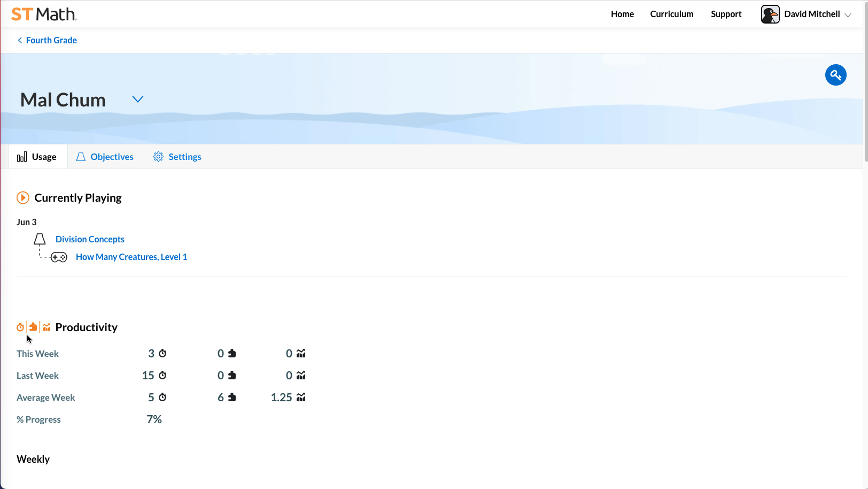Click Average Week's puzzle piece icon
Viewport: 868px width, 489px height.
click(232, 398)
